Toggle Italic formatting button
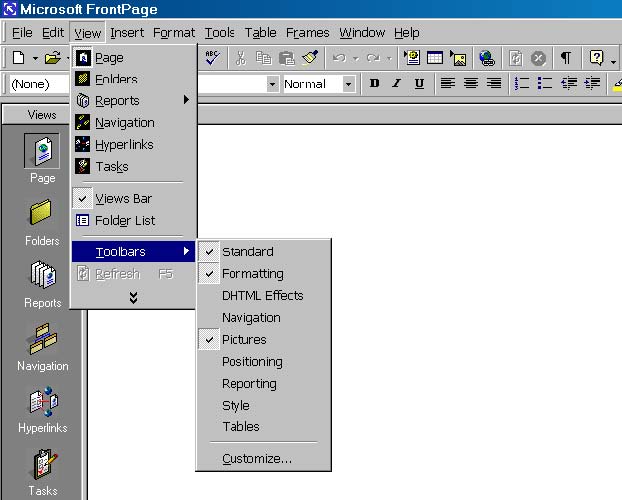The image size is (622, 500). pyautogui.click(x=396, y=84)
